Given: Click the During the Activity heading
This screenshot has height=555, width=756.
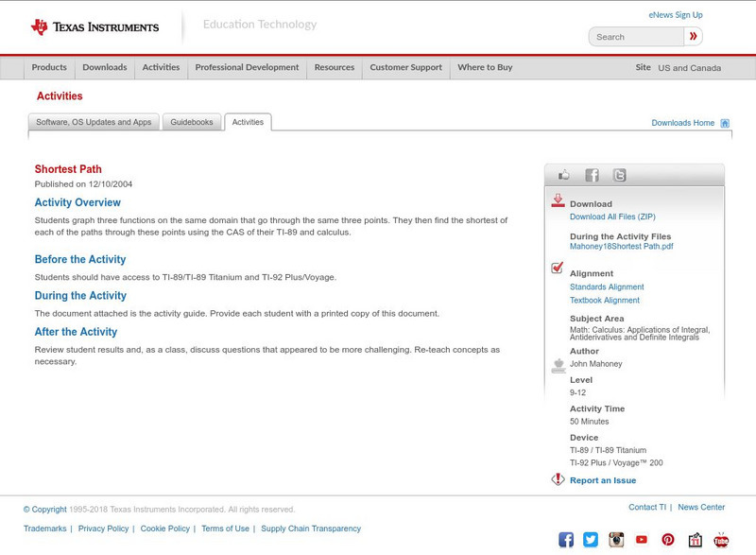Looking at the screenshot, I should [80, 296].
